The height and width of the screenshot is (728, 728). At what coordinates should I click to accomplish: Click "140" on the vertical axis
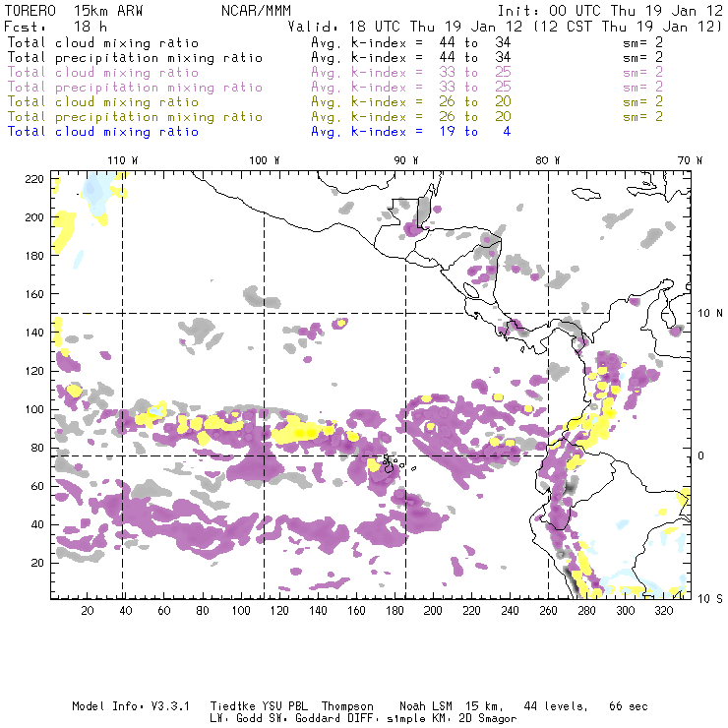click(x=34, y=333)
